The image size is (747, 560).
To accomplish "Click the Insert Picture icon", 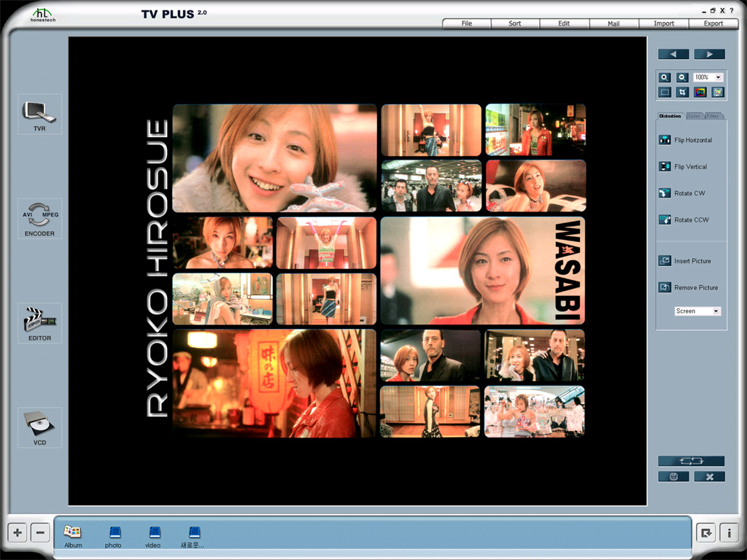I will point(665,261).
